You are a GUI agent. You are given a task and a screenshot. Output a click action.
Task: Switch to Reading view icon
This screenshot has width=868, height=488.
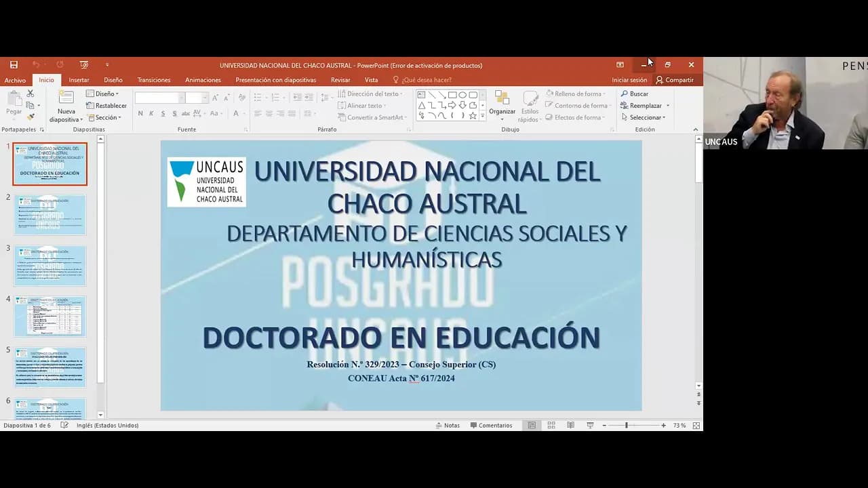pos(570,425)
